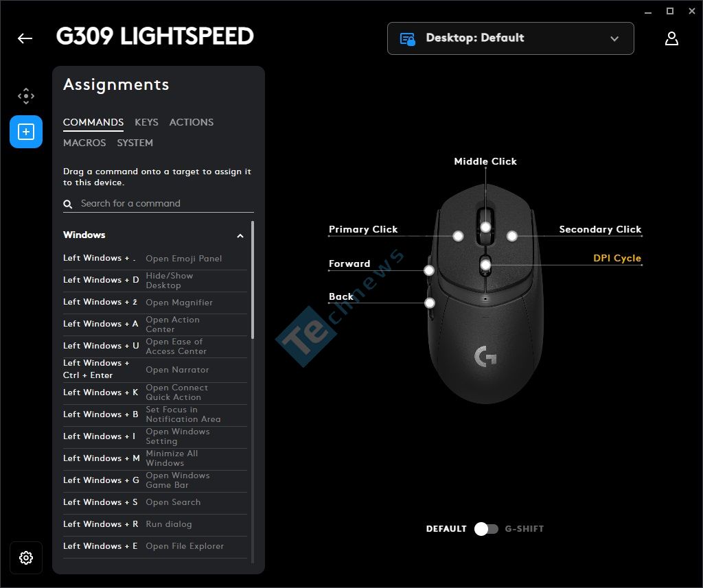
Task: Switch to the KEYS tab
Action: click(146, 122)
